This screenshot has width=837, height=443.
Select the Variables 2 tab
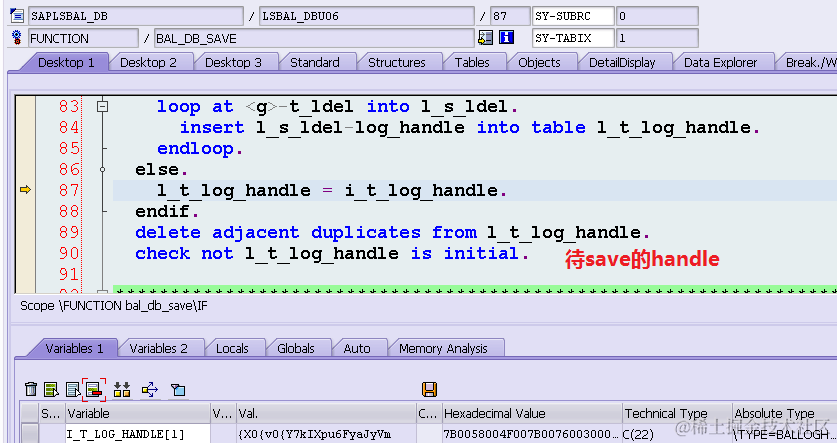point(159,349)
